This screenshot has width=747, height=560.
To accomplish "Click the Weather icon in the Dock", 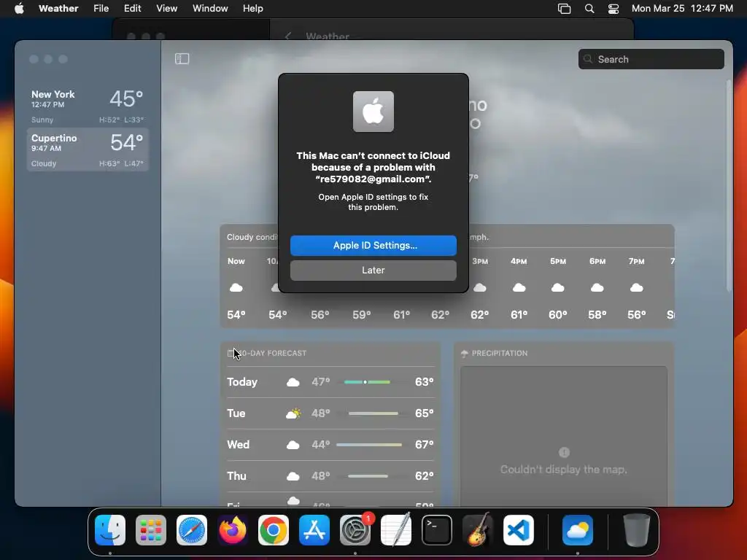I will click(578, 530).
